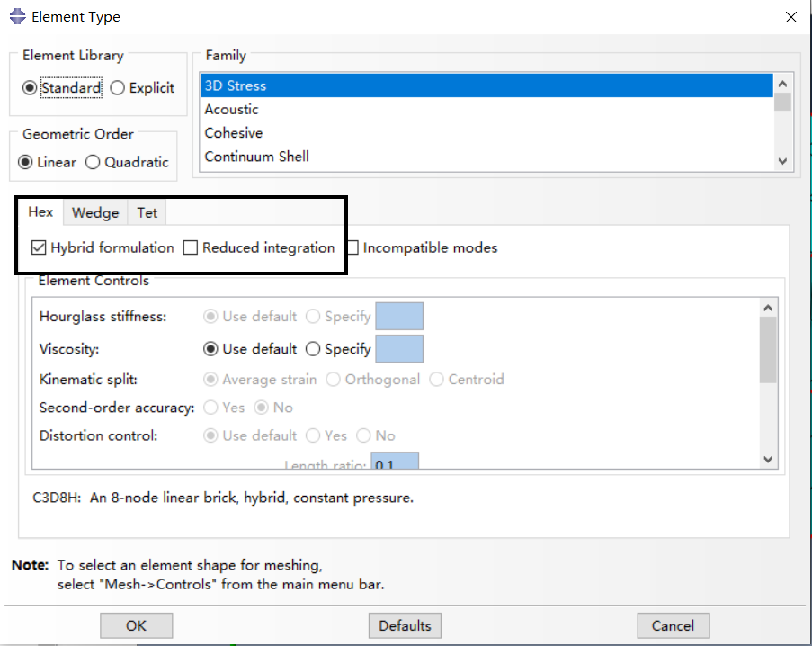This screenshot has width=812, height=646.
Task: Close the Element Type dialog
Action: (791, 17)
